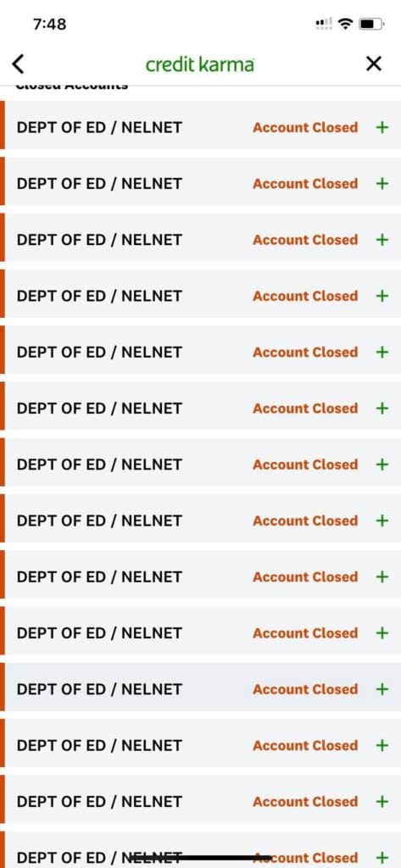The width and height of the screenshot is (401, 868).
Task: Tap the plus icon on the sixth NELNET row
Action: click(x=382, y=408)
